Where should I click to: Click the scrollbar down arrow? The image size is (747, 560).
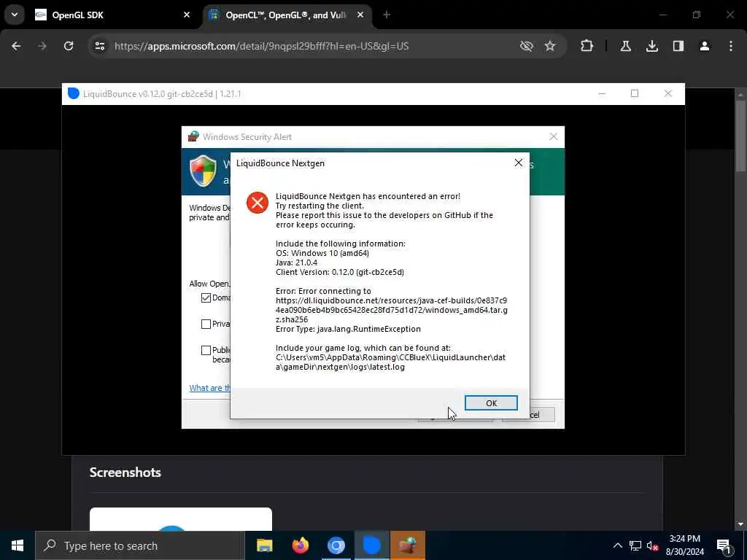click(740, 524)
